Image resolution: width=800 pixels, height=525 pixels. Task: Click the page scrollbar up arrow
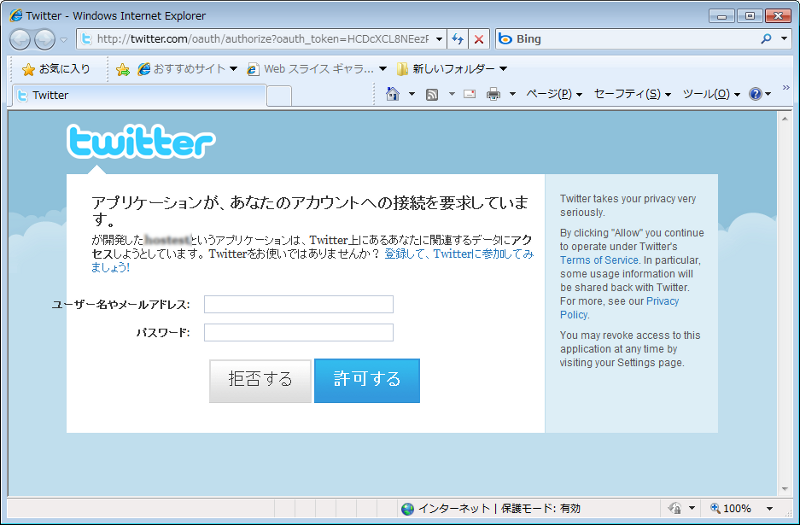[x=785, y=119]
